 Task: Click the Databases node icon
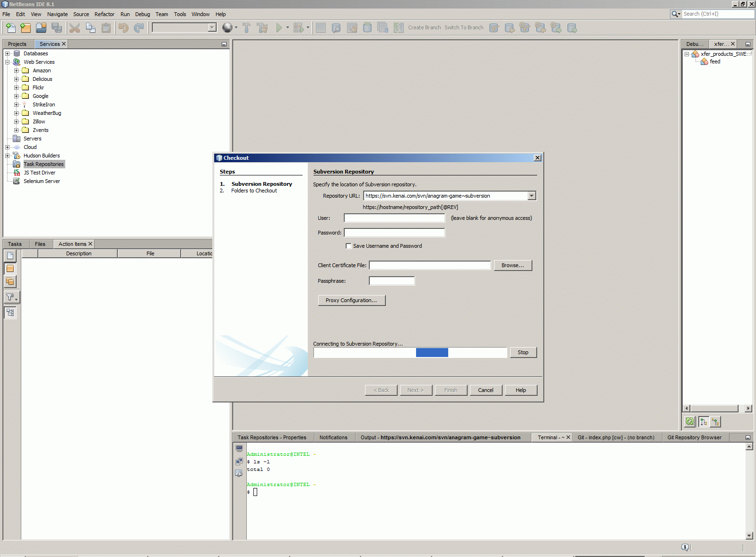(x=17, y=53)
